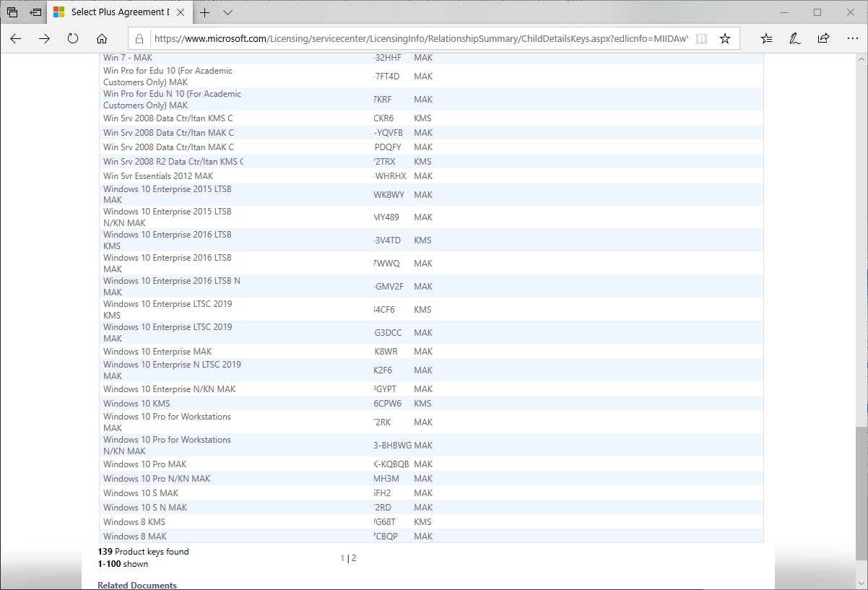This screenshot has height=590, width=868.
Task: Show tabs you've set aside
Action: pyautogui.click(x=12, y=12)
